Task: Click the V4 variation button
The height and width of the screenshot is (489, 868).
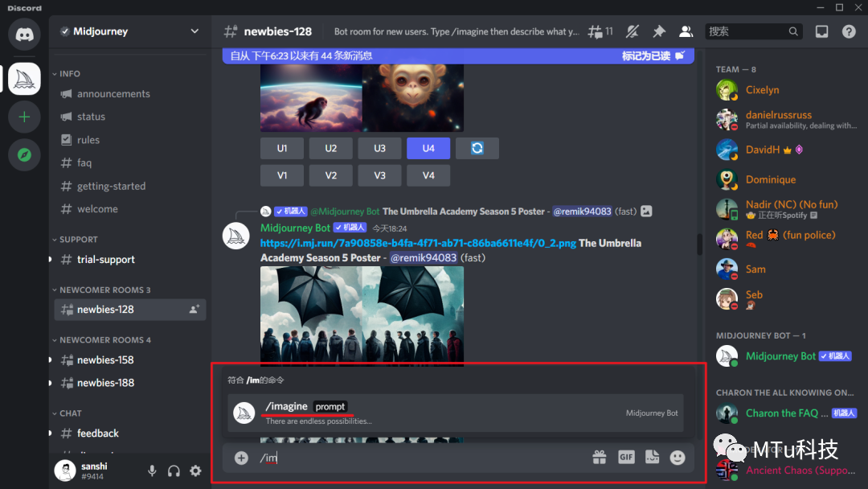Action: coord(428,175)
